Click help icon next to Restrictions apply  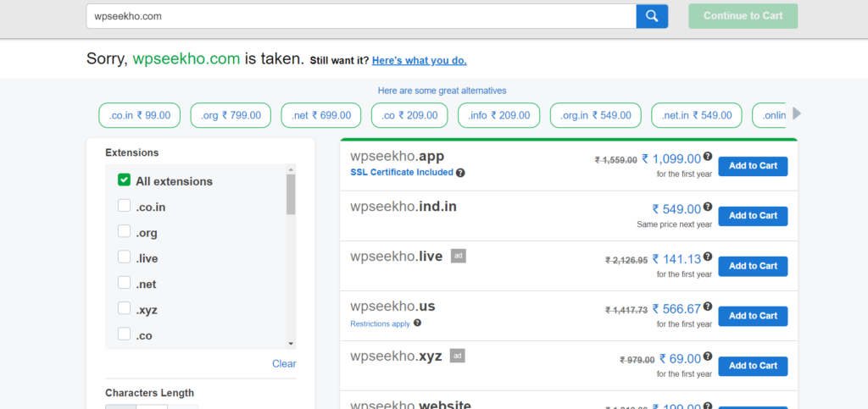(417, 323)
